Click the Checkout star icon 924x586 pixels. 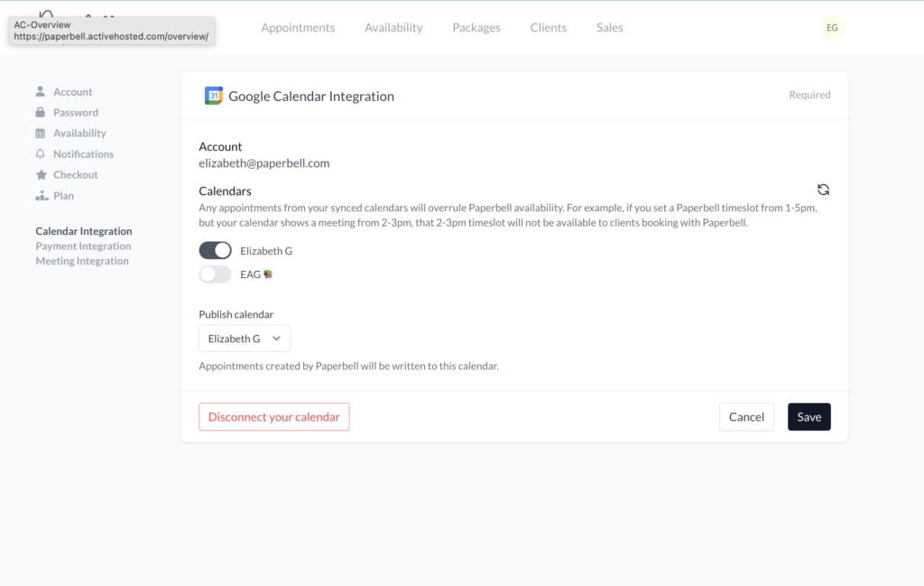click(41, 175)
